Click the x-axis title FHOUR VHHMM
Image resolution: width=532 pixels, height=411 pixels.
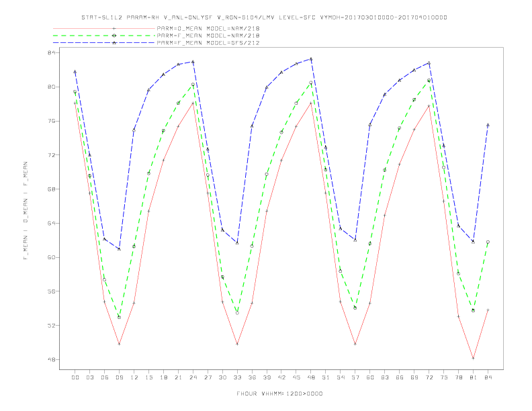coord(279,394)
